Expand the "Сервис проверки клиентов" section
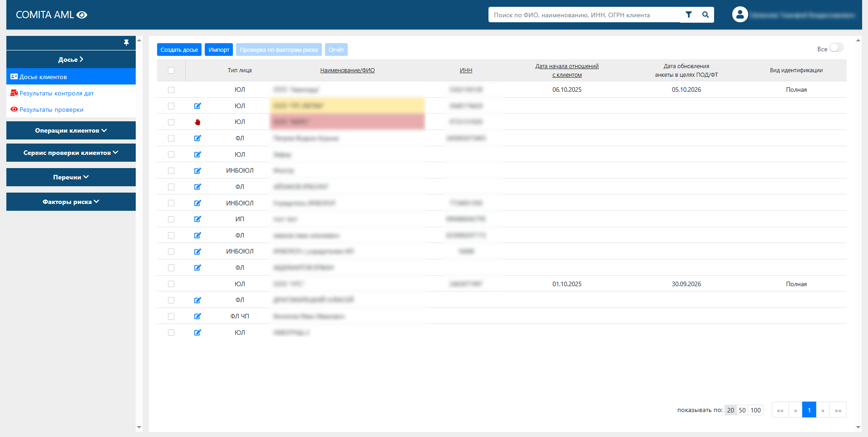This screenshot has height=437, width=868. tap(71, 153)
